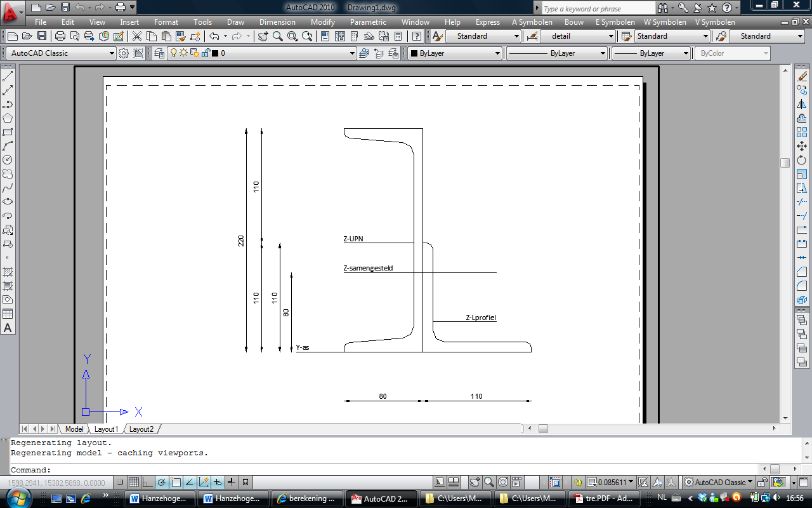Open the viewport scale 0.085611 dropdown

click(x=612, y=482)
